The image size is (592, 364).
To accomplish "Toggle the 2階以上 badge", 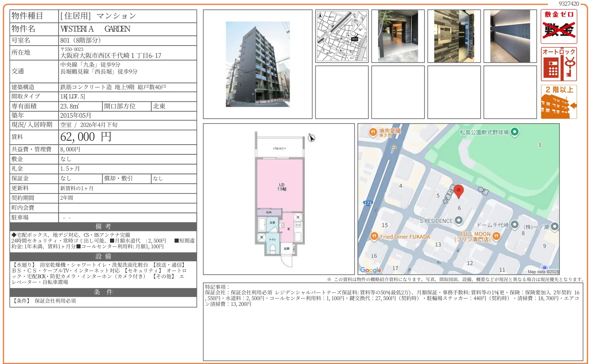I will click(x=559, y=101).
